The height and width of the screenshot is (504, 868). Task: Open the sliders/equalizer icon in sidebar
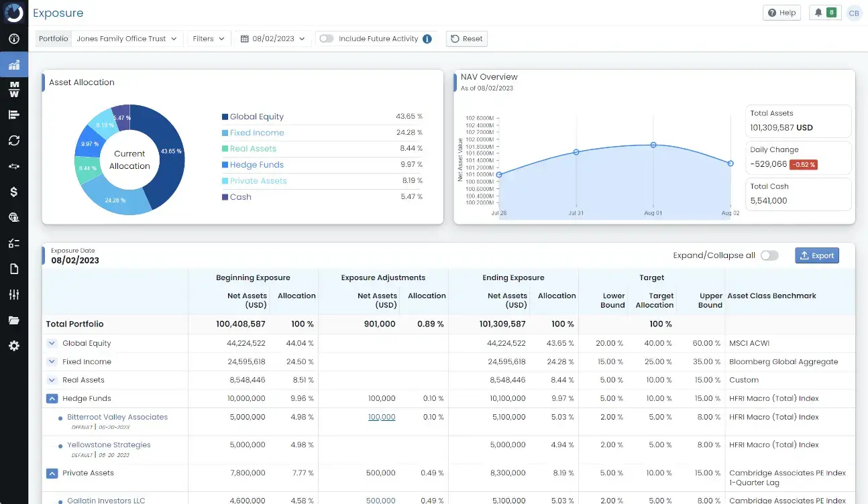point(13,295)
